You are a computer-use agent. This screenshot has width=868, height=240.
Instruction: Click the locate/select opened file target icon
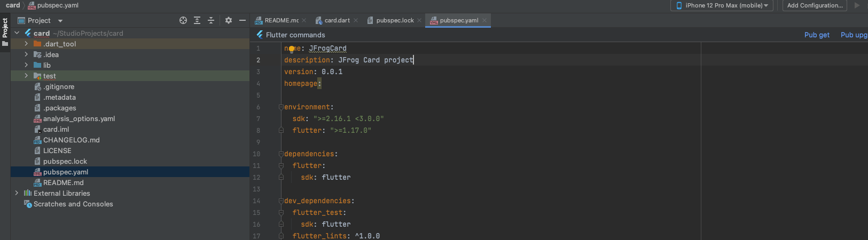[183, 20]
